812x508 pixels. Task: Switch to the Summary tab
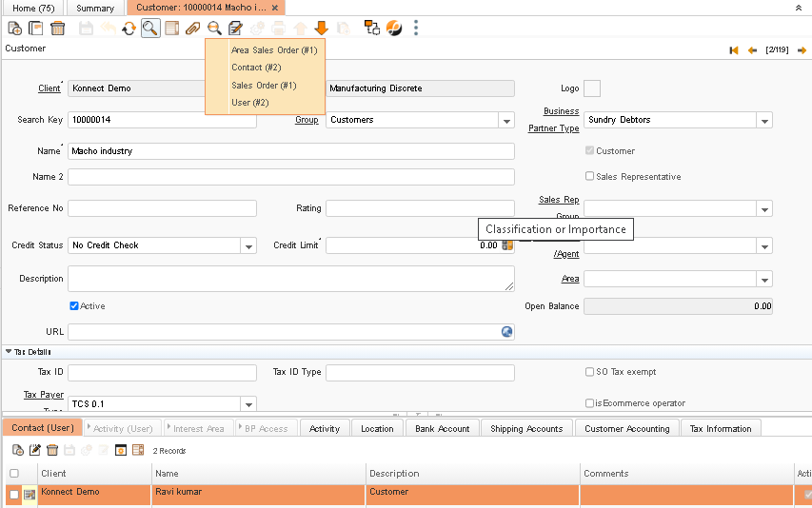pos(95,8)
